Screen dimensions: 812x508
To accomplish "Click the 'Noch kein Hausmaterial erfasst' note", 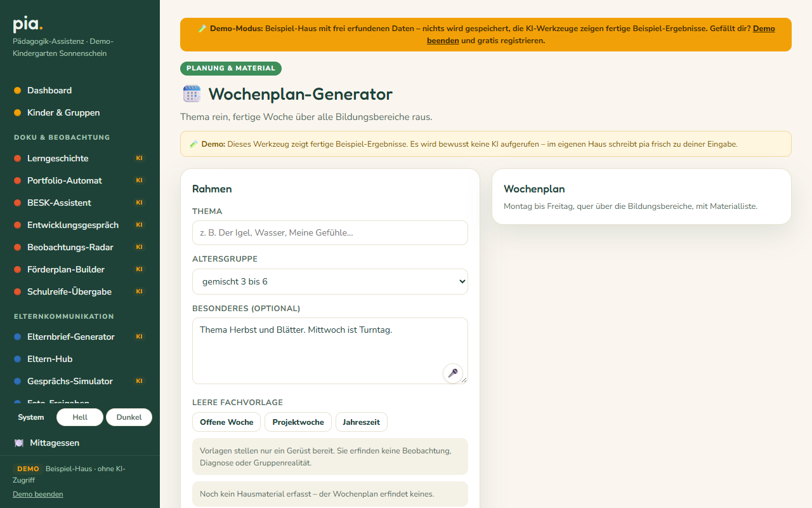I will (x=330, y=494).
